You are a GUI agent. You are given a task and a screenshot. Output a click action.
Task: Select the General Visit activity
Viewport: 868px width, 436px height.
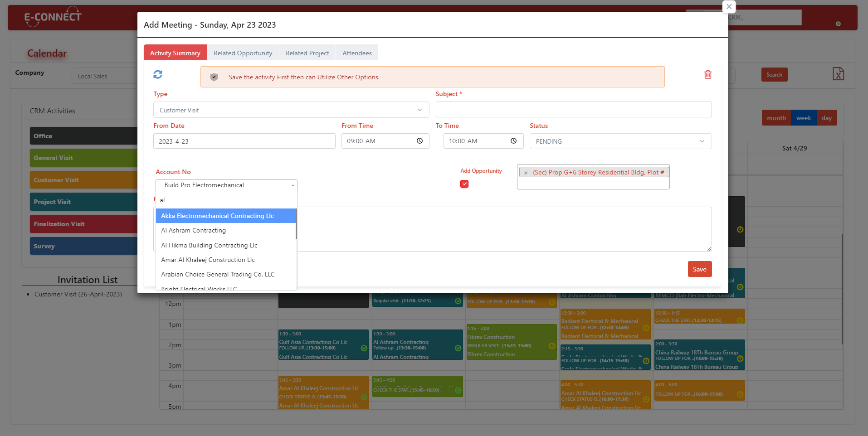pyautogui.click(x=83, y=158)
